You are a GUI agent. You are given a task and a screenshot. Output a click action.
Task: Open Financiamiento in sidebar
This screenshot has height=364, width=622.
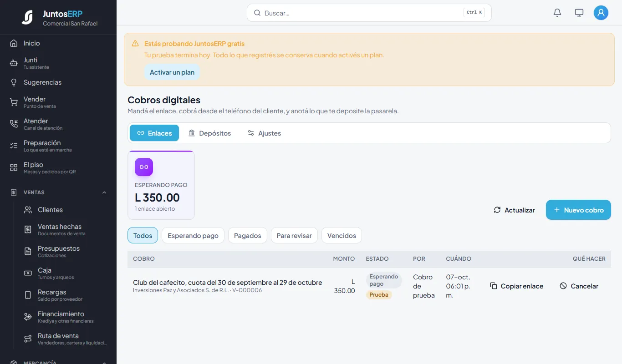pyautogui.click(x=65, y=317)
